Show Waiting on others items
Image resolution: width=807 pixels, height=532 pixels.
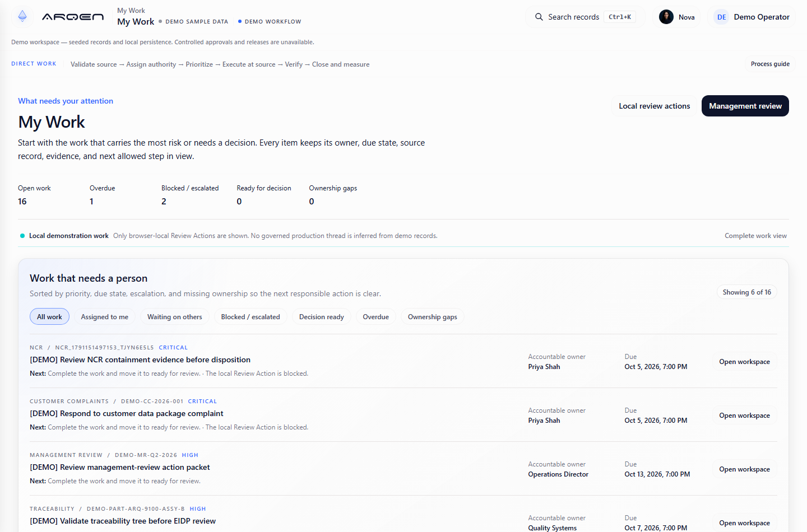(x=175, y=317)
